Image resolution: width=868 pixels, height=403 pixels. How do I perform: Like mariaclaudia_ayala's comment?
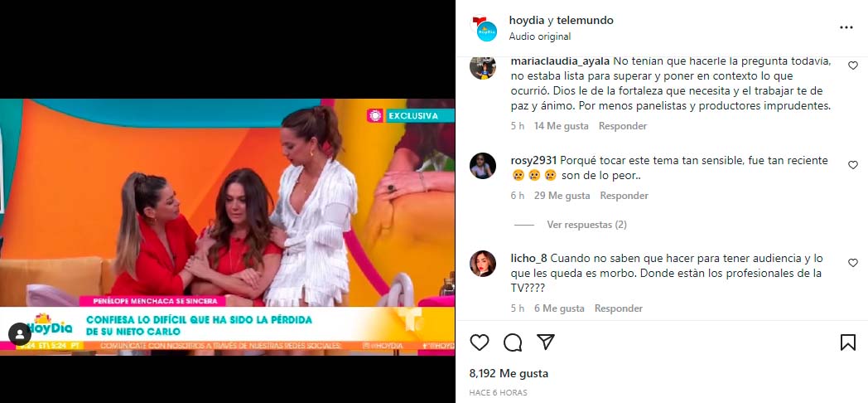click(853, 66)
